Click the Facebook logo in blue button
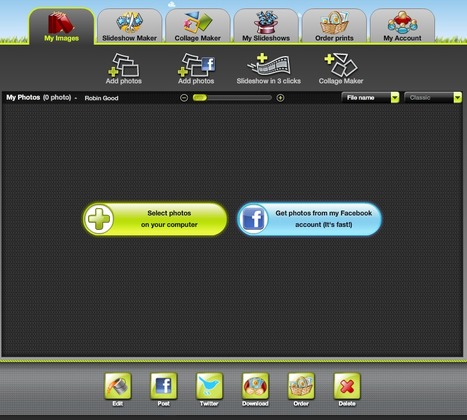Viewport: 467px width, 420px height. coord(254,219)
